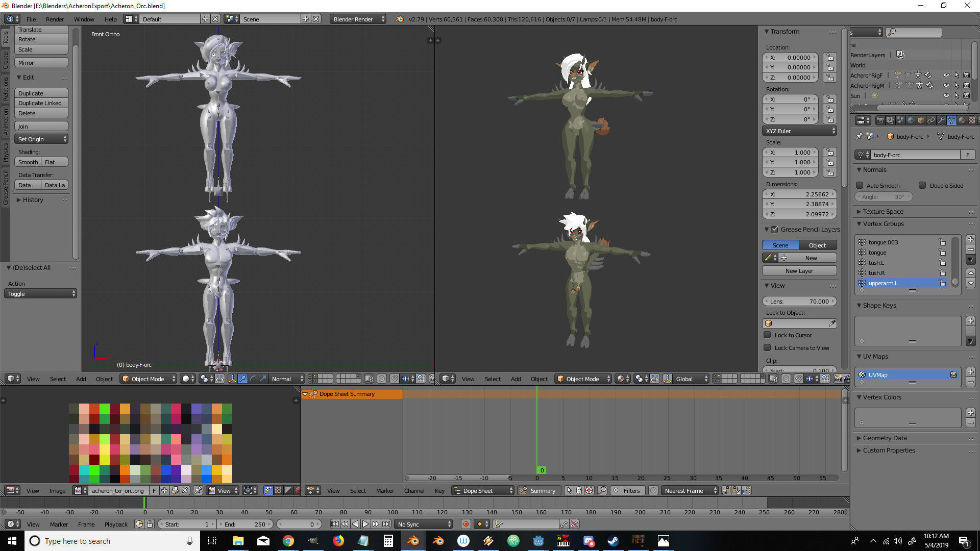Click the dope sheet zoom magnifier icon

coord(602,490)
